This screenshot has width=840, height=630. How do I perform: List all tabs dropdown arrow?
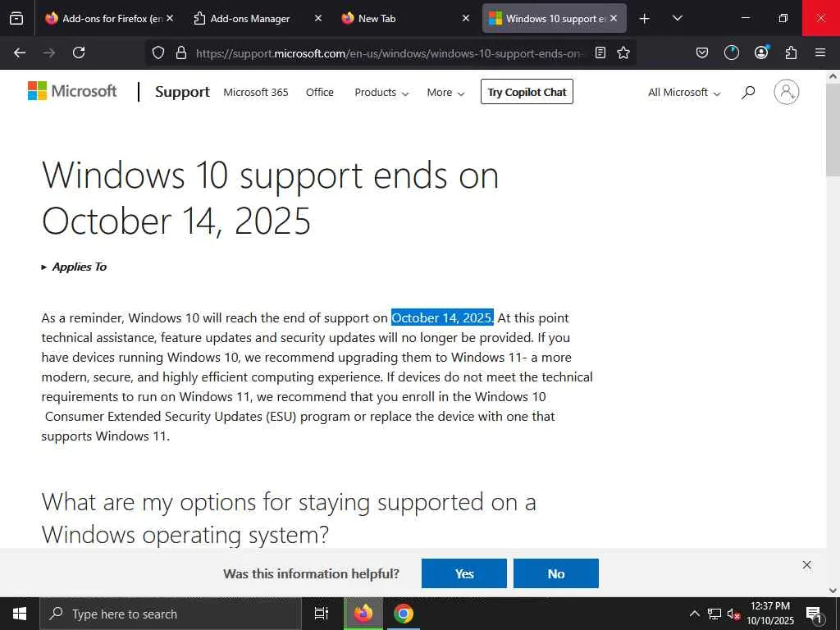click(677, 18)
